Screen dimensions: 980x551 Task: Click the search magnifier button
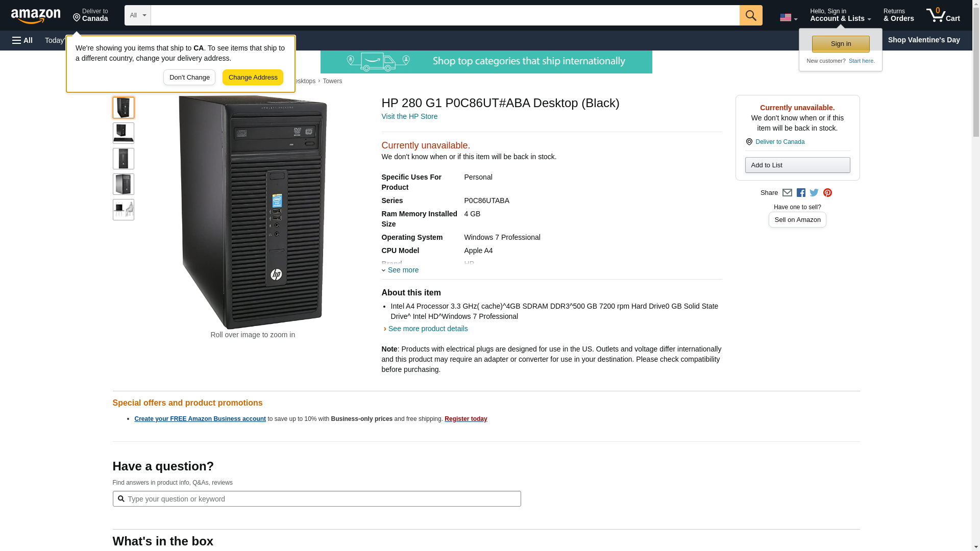point(750,15)
